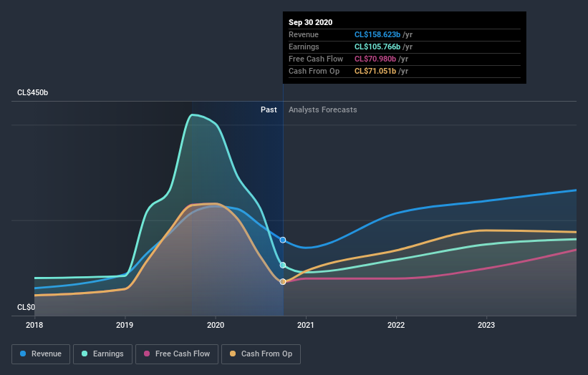Click the 2022 x-axis label
Screen dimensions: 588x375
click(x=396, y=325)
